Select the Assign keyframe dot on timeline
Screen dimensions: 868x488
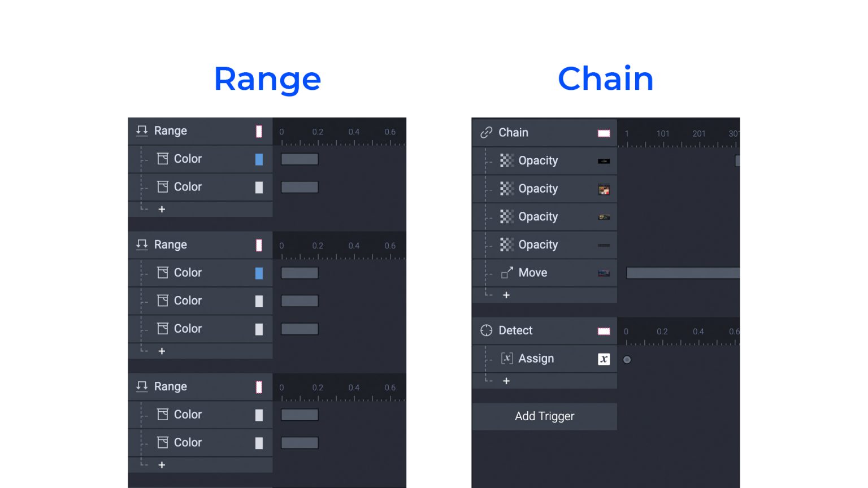coord(627,360)
